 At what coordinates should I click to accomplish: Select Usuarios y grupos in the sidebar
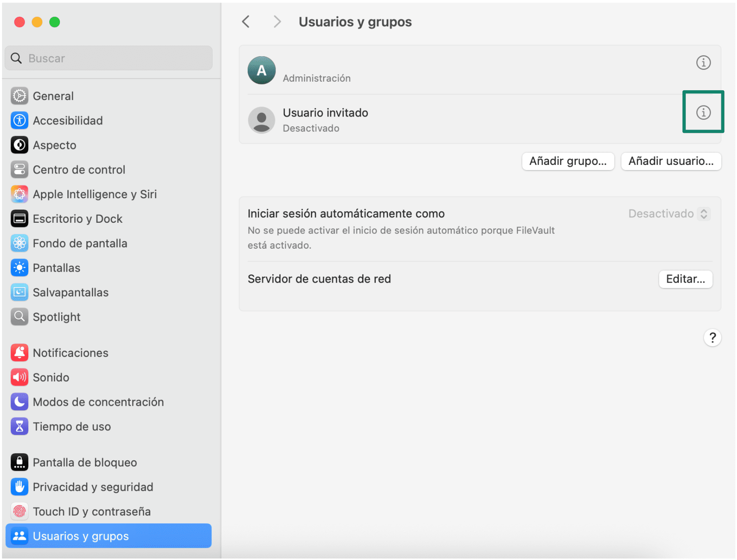(x=80, y=536)
